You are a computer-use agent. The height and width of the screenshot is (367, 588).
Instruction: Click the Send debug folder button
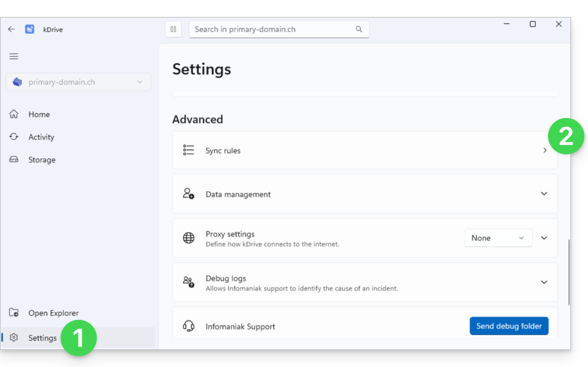tap(509, 326)
